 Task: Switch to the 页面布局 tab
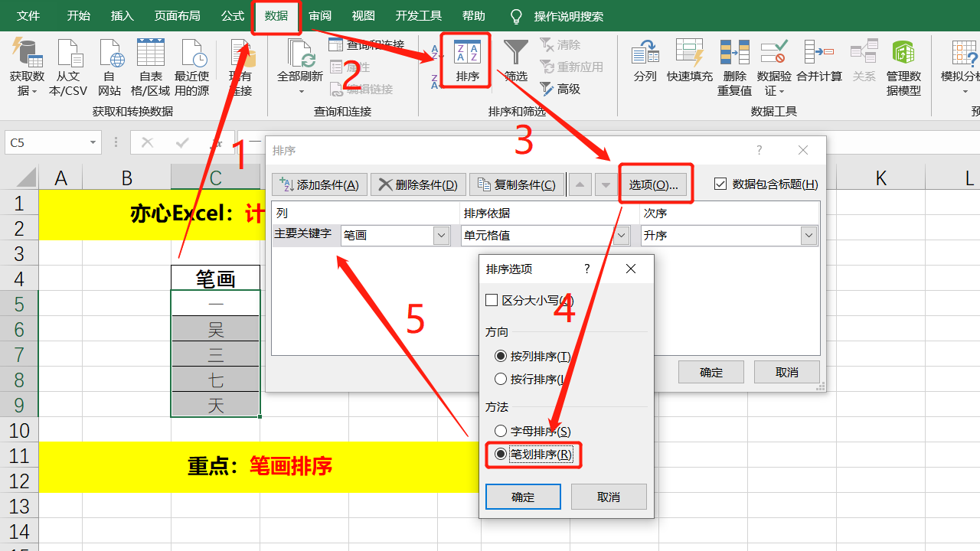[x=177, y=16]
